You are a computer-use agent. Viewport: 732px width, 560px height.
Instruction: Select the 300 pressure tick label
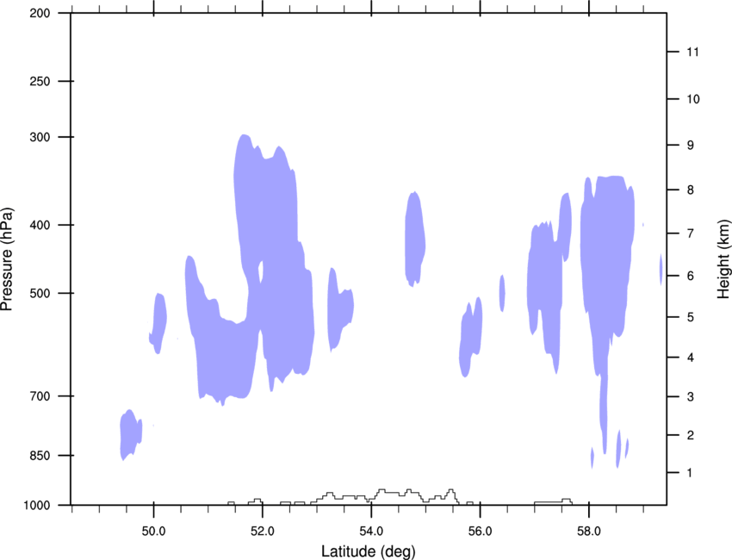40,137
